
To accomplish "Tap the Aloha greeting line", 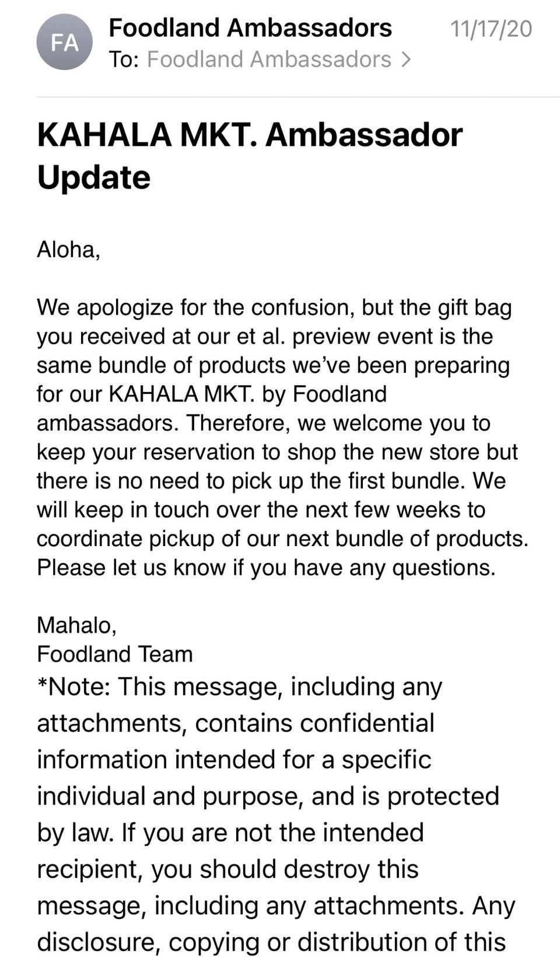I will [x=69, y=250].
